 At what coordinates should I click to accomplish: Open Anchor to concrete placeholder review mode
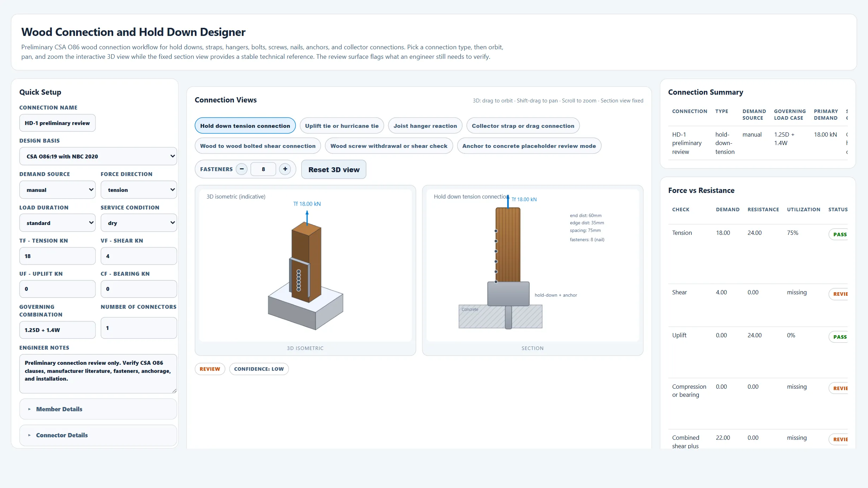pyautogui.click(x=529, y=146)
